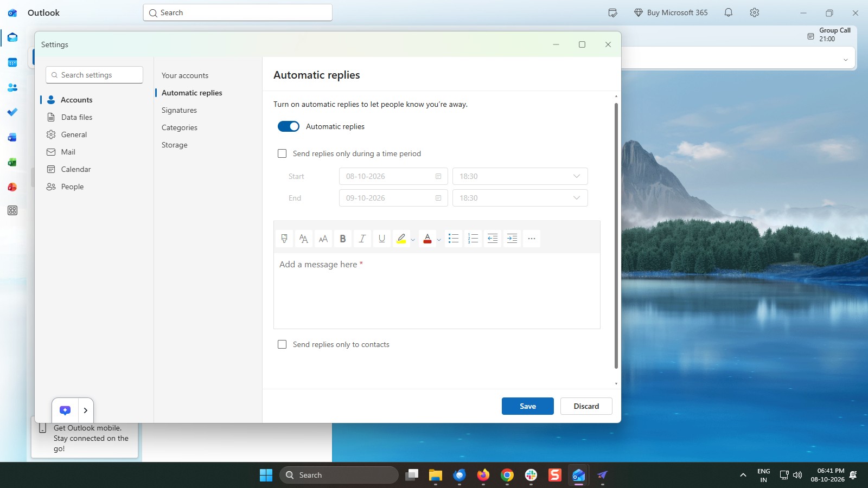This screenshot has width=868, height=488.
Task: Open the Start time 18:30 dropdown
Action: point(520,176)
